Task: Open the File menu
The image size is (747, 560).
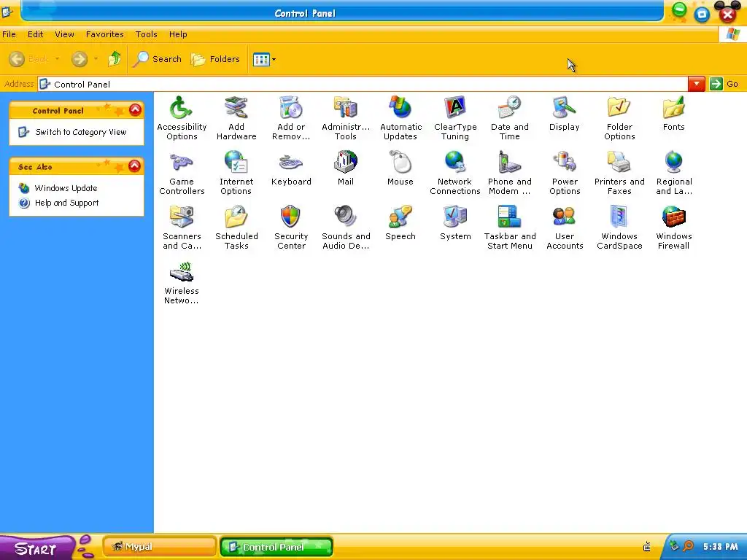Action: [x=9, y=34]
